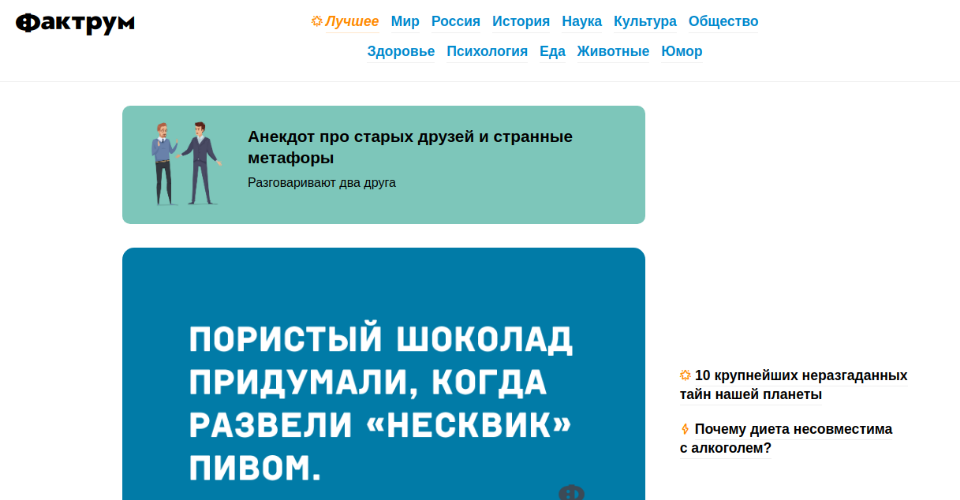Open the Общество section
The height and width of the screenshot is (500, 960).
click(x=723, y=21)
